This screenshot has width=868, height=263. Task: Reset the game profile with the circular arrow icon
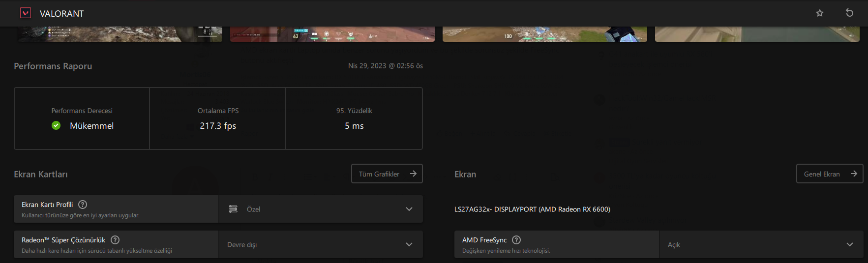tap(849, 13)
